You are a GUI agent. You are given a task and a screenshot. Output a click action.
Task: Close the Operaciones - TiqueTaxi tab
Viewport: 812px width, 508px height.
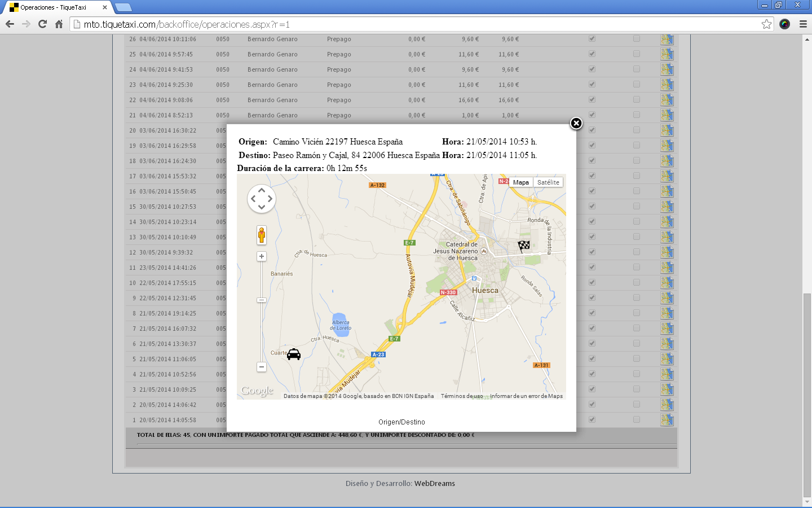pos(104,7)
